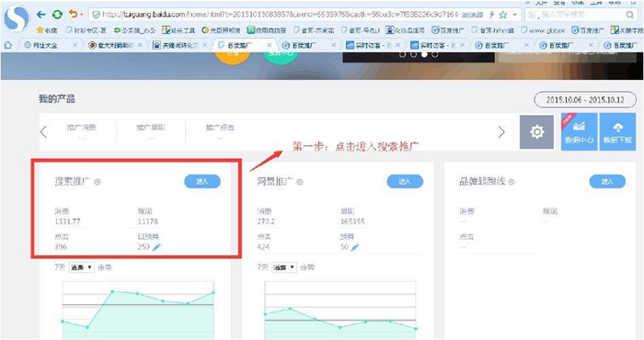Click the teal circle button in the banner

tap(281, 58)
